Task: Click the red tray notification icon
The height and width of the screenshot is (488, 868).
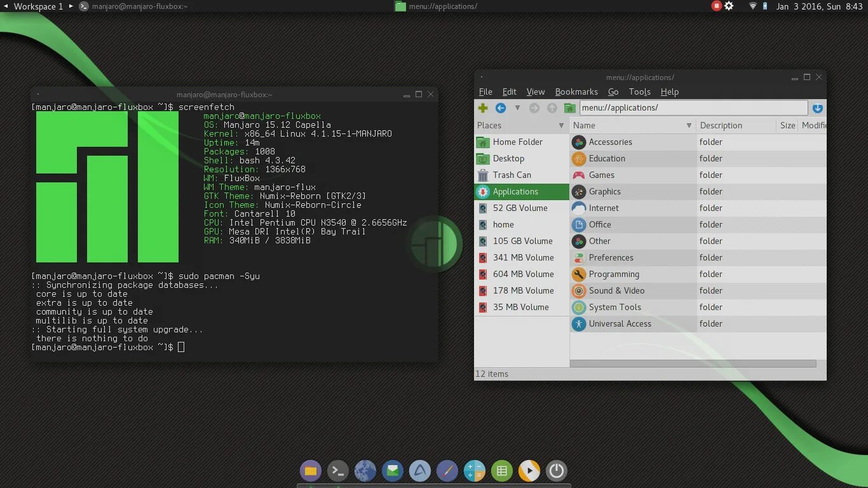Action: 716,6
